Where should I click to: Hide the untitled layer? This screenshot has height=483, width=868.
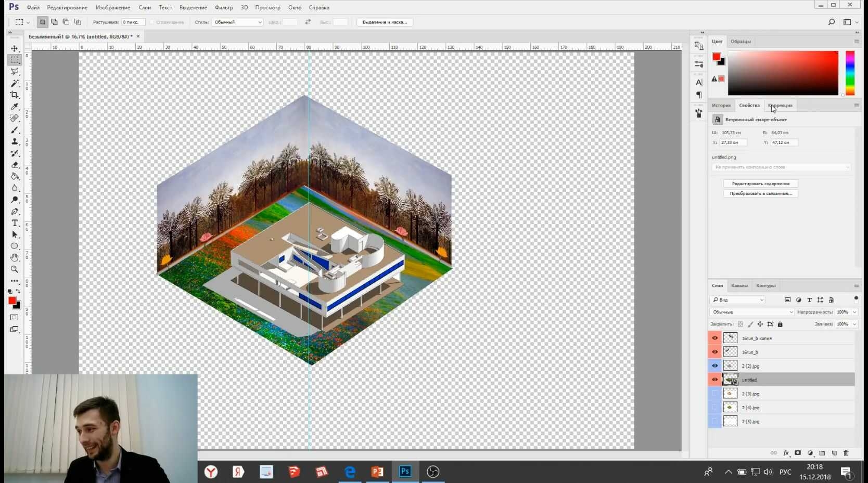pyautogui.click(x=714, y=380)
